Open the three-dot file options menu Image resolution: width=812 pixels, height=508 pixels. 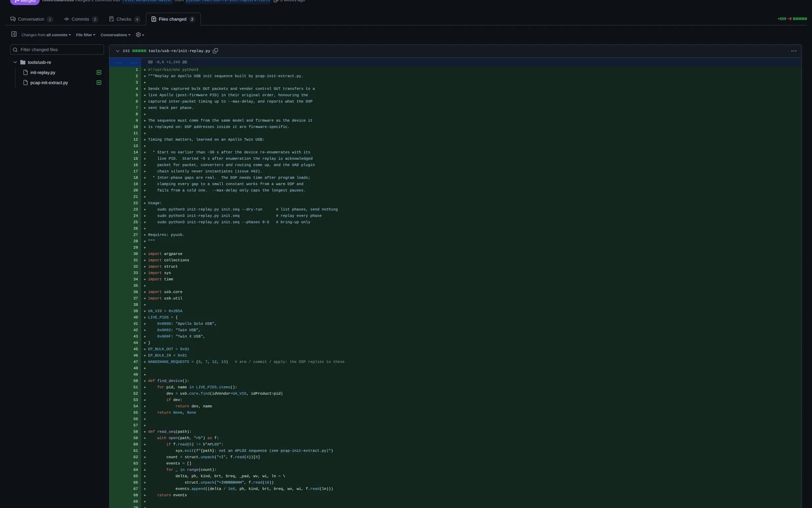coord(794,51)
